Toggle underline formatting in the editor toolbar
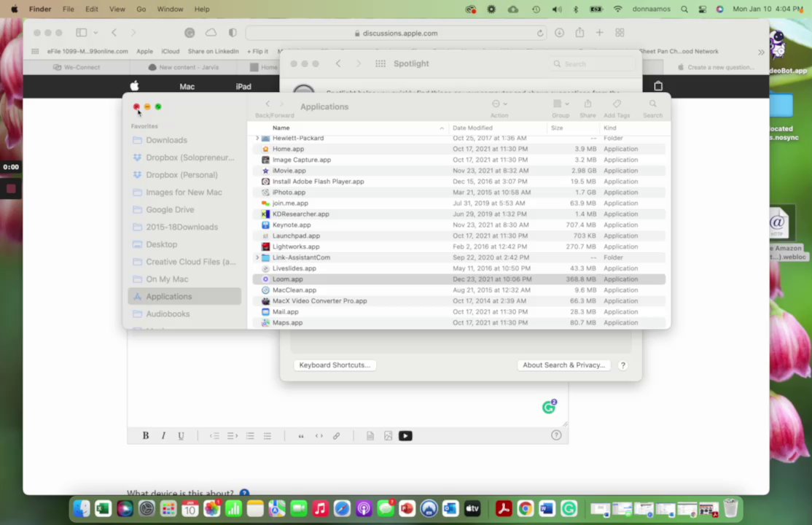812x525 pixels. point(181,436)
